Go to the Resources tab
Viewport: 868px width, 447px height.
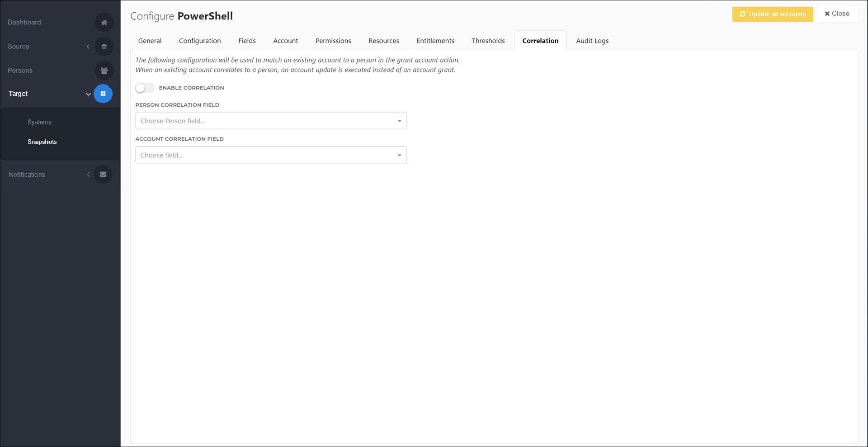[x=384, y=41]
